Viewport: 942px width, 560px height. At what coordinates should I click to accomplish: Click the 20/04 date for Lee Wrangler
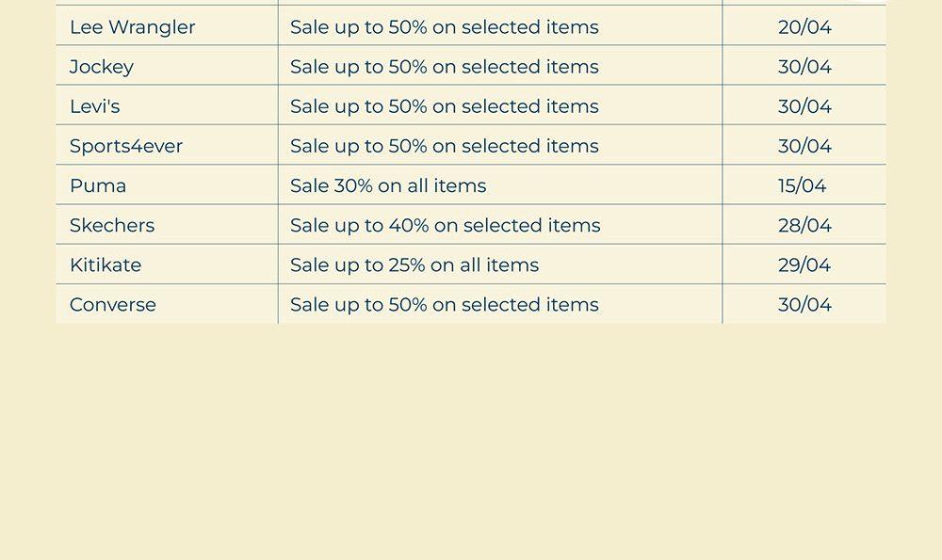click(x=804, y=27)
